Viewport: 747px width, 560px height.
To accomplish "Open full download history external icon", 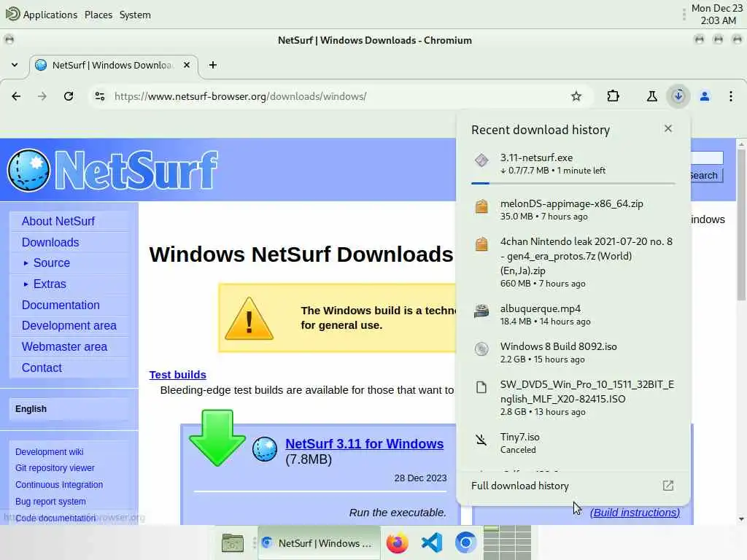I will click(x=668, y=485).
